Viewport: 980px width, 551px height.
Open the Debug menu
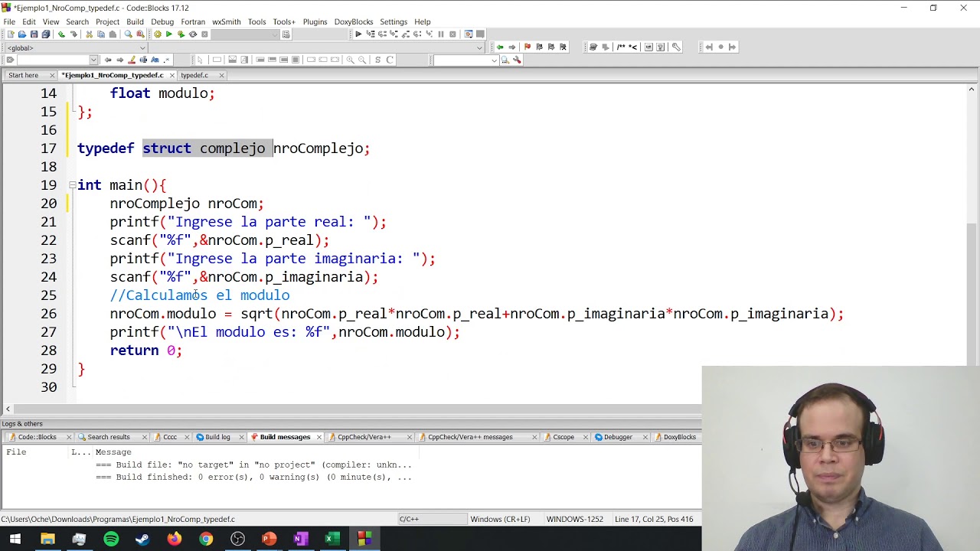tap(162, 21)
